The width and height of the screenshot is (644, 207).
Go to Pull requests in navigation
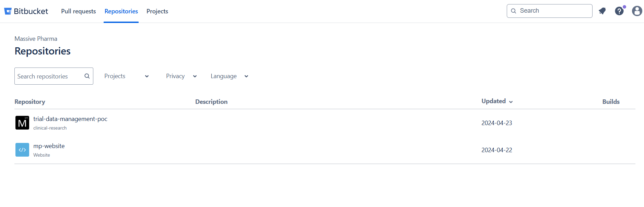[x=79, y=11]
